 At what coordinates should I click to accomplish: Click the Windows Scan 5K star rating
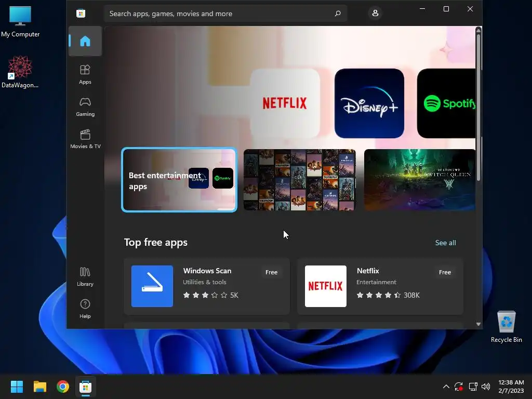[211, 295]
